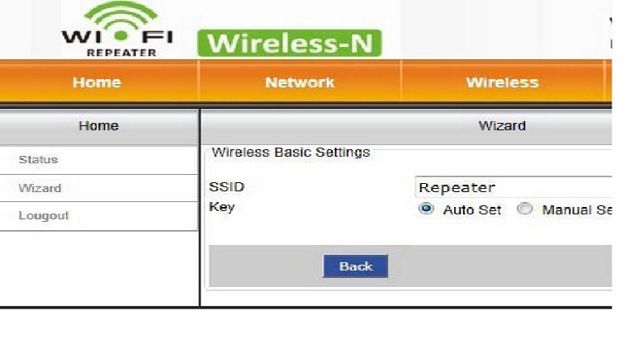This screenshot has width=644, height=348.
Task: Select the Home sidebar header
Action: [x=98, y=125]
